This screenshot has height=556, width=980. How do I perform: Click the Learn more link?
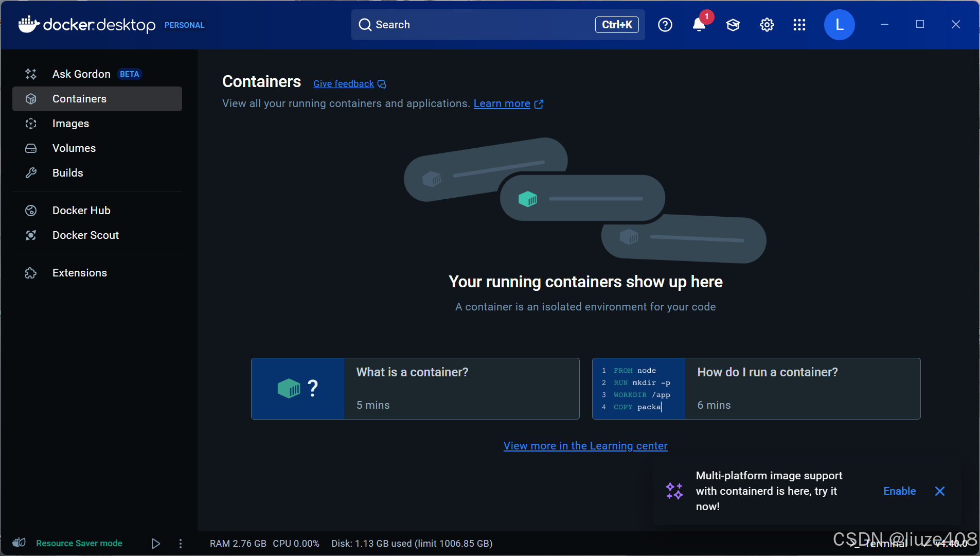tap(502, 103)
